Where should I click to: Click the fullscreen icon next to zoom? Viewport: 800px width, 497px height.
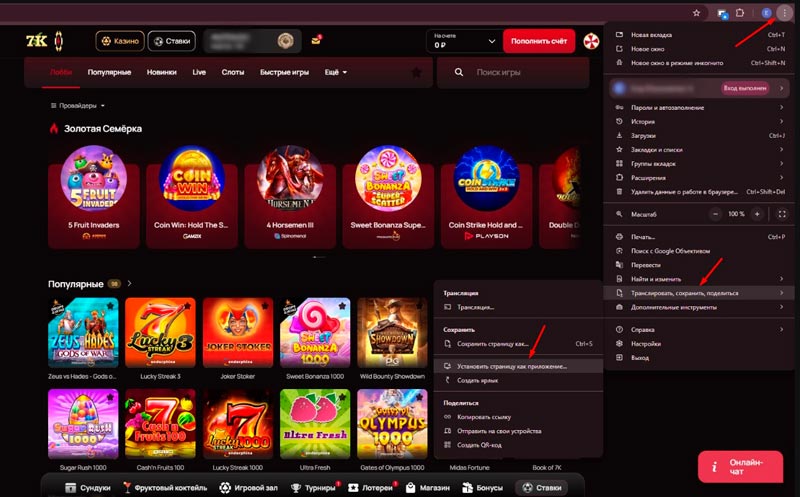(782, 214)
